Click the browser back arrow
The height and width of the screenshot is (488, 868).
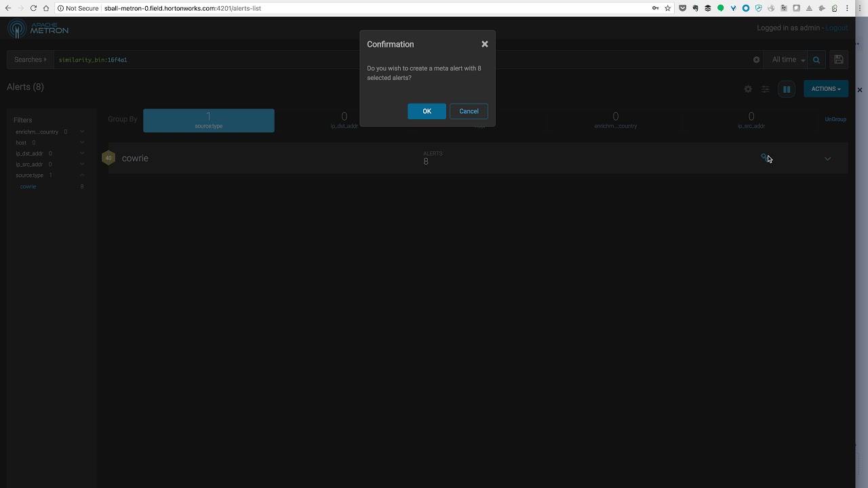point(7,8)
